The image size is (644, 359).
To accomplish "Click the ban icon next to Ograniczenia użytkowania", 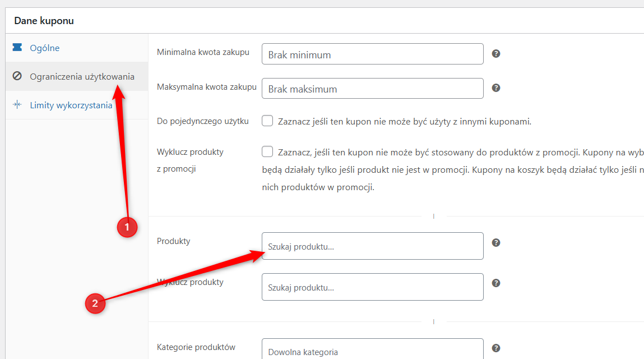I will tap(17, 76).
